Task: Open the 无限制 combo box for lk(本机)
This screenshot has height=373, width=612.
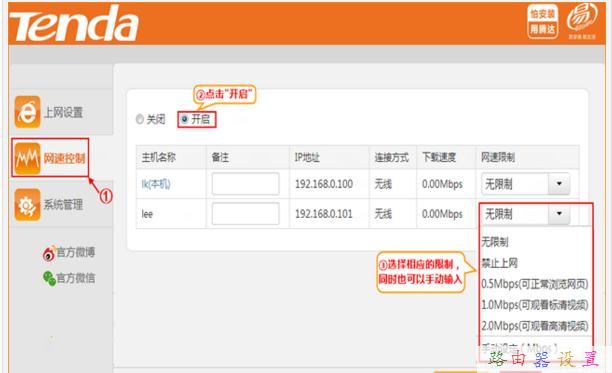Action: click(525, 184)
